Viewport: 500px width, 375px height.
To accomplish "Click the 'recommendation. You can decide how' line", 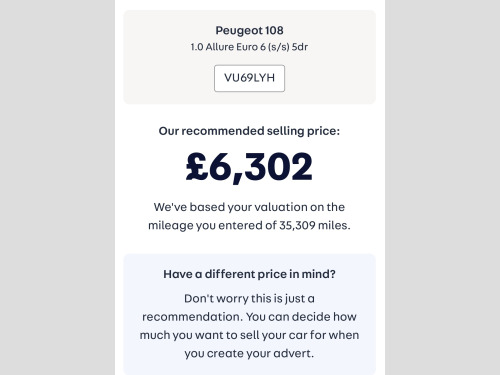I will (249, 317).
